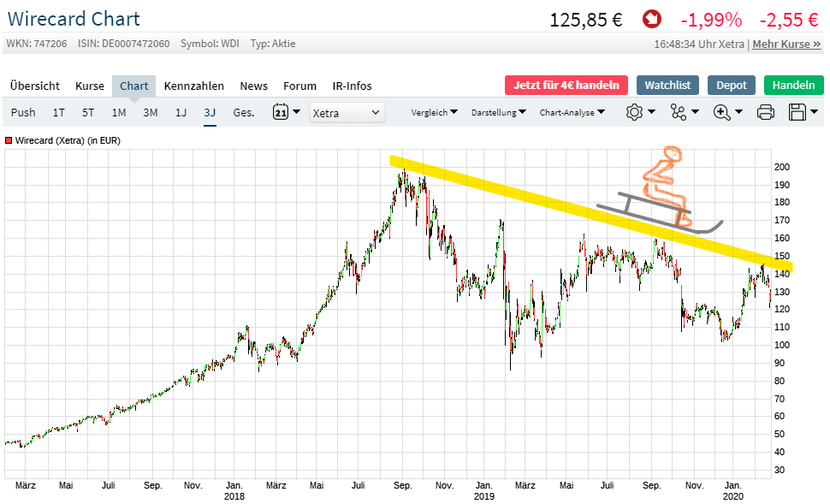
Task: Open the Forum section
Action: click(299, 86)
